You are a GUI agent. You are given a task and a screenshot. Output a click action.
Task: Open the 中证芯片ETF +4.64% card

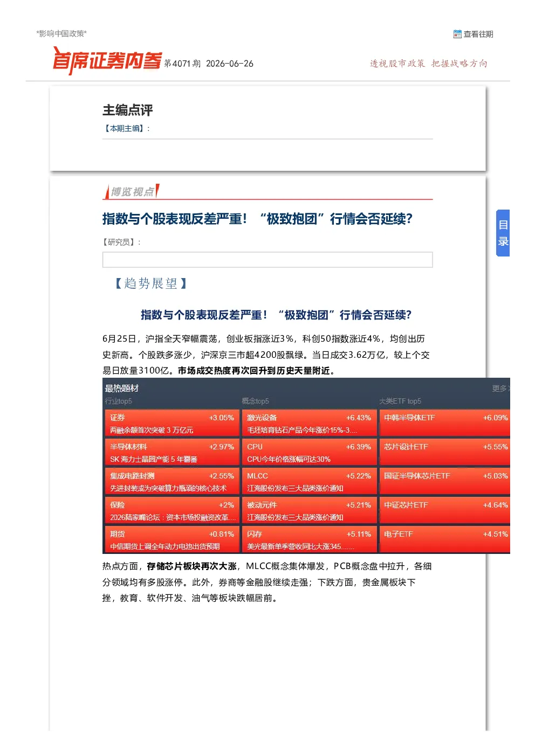[445, 510]
